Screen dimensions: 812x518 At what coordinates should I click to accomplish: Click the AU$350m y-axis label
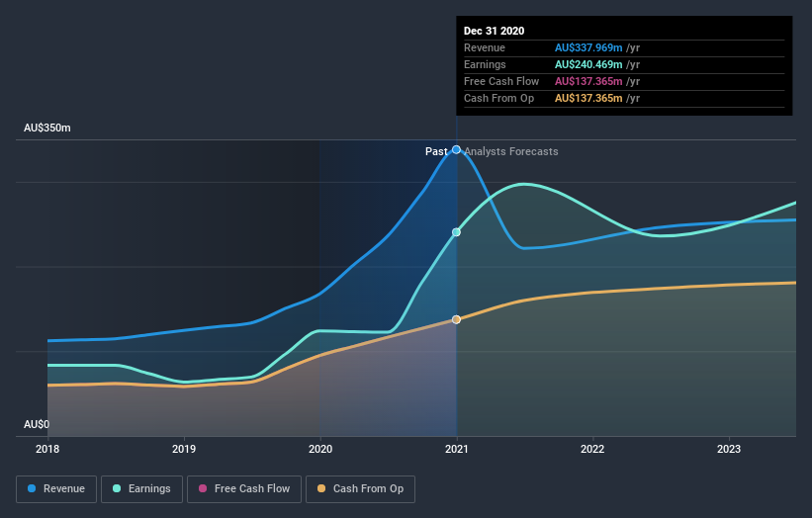point(47,128)
